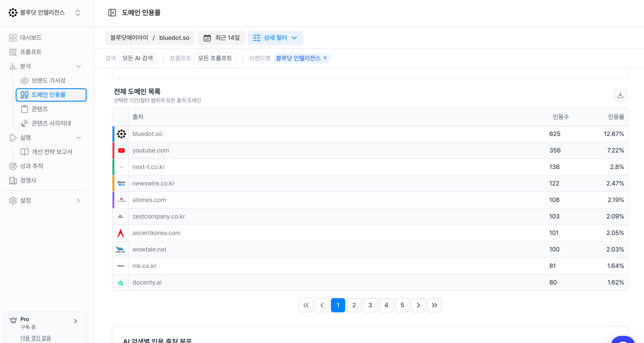Jump to the first page of results
The image size is (644, 343).
306,305
